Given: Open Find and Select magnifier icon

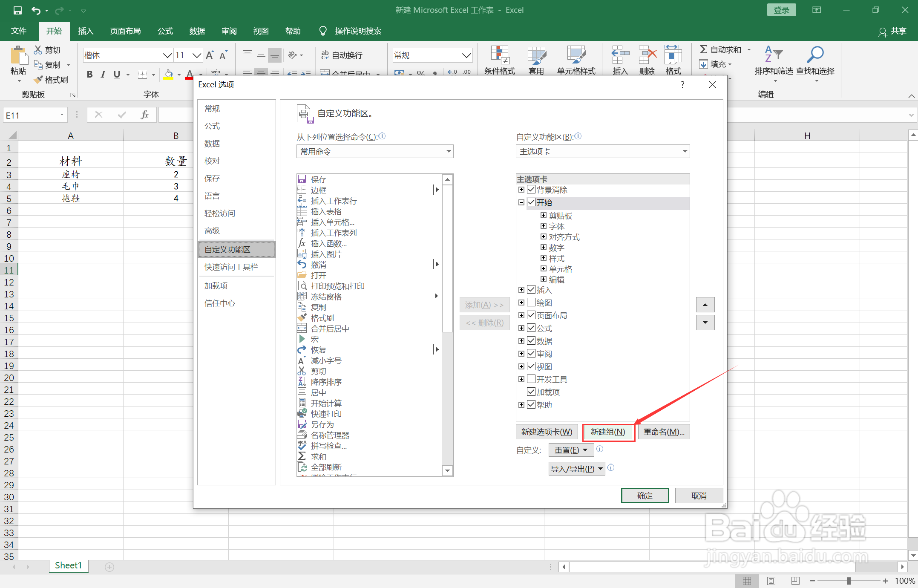Looking at the screenshot, I should coord(815,55).
